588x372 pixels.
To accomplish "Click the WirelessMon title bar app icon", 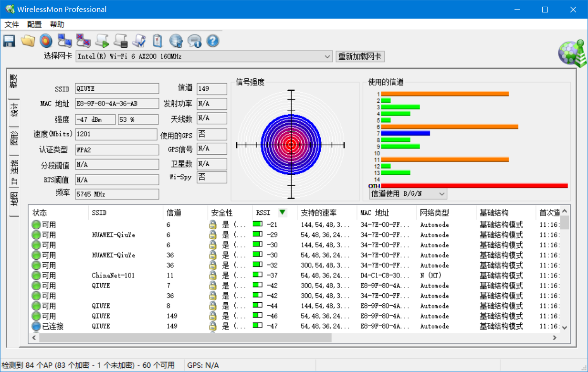I will click(x=10, y=9).
